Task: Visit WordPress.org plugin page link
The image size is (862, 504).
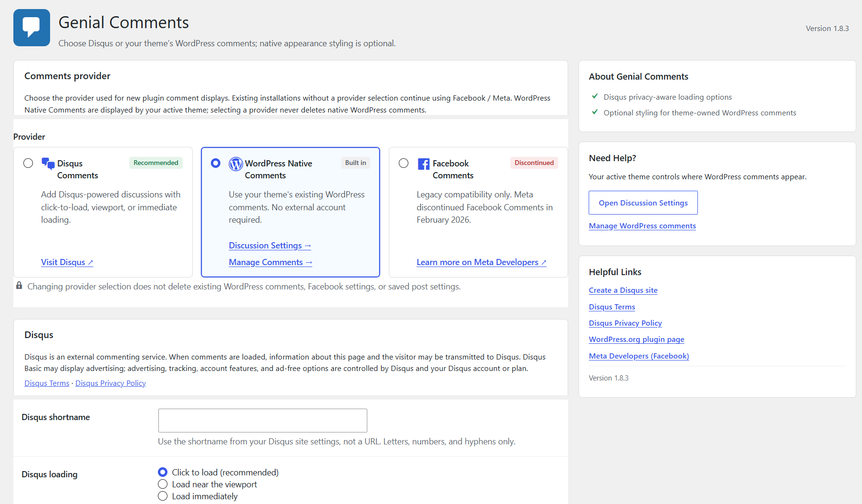Action: [x=636, y=339]
